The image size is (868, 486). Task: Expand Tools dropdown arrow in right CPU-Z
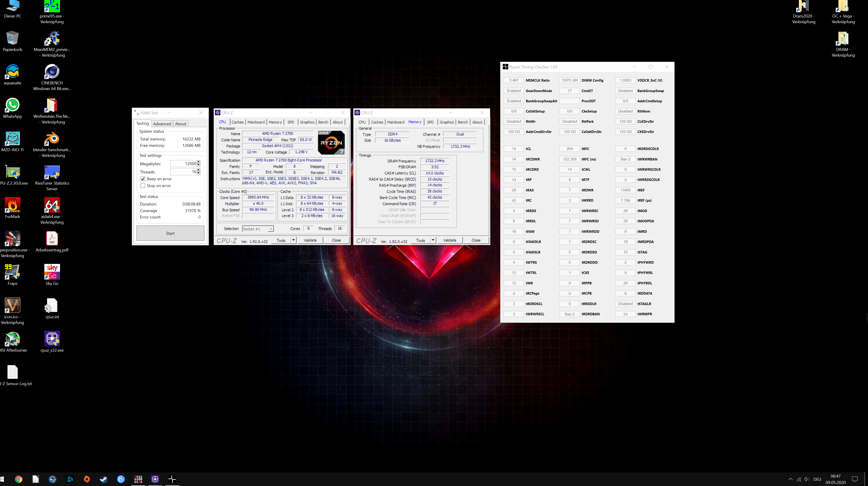[x=433, y=240]
